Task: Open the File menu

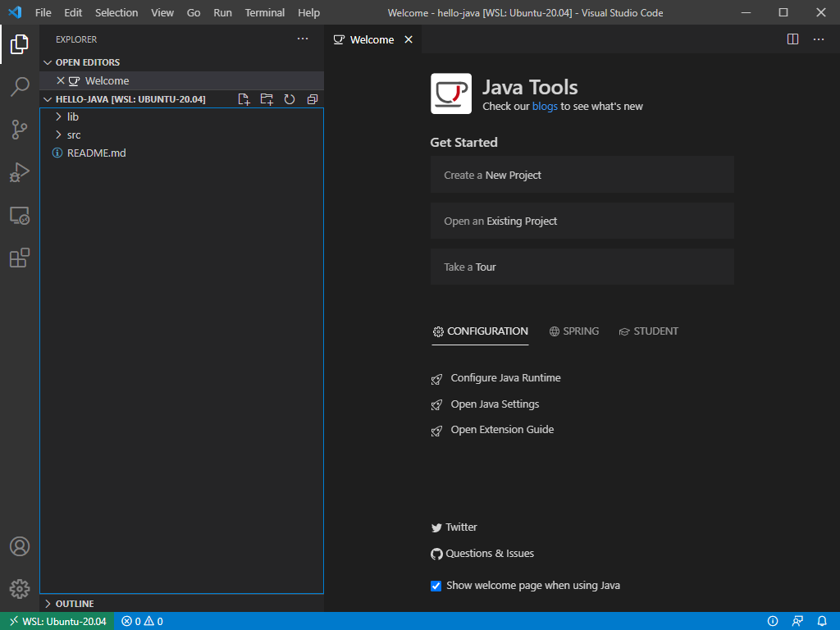Action: 43,12
